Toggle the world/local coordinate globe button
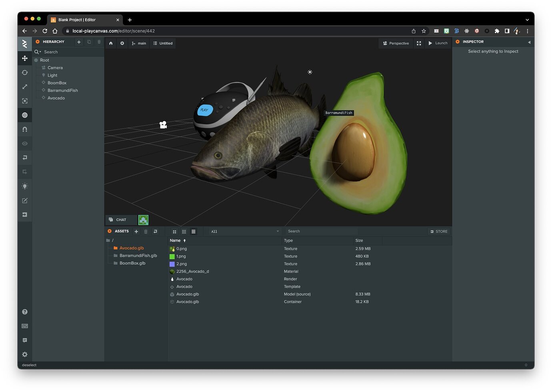Image resolution: width=552 pixels, height=392 pixels. click(x=25, y=115)
